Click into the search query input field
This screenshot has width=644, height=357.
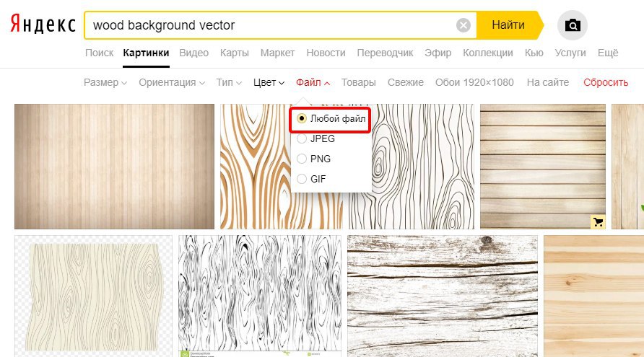(x=271, y=25)
